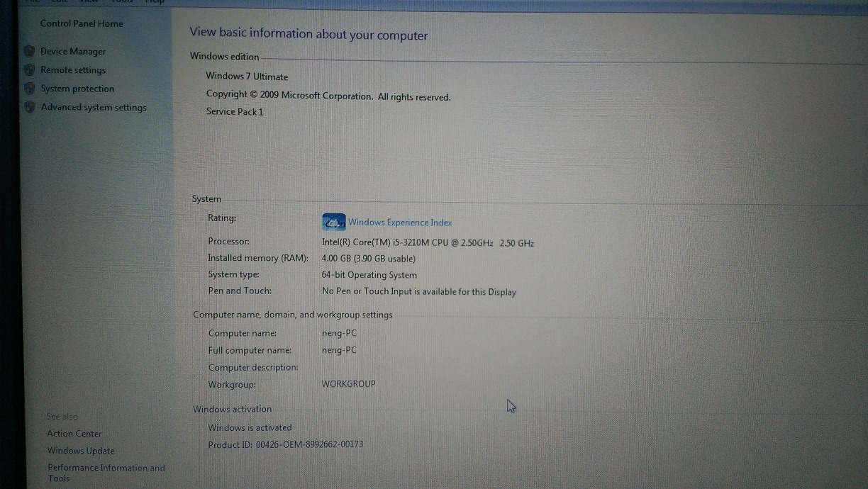Select the Windows 7 Ultimate text
Image resolution: width=868 pixels, height=489 pixels.
[247, 77]
